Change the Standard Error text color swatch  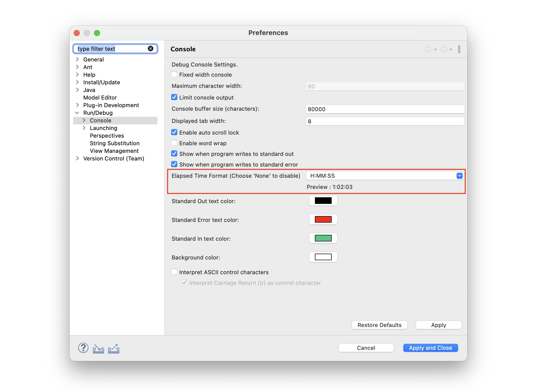pos(323,219)
